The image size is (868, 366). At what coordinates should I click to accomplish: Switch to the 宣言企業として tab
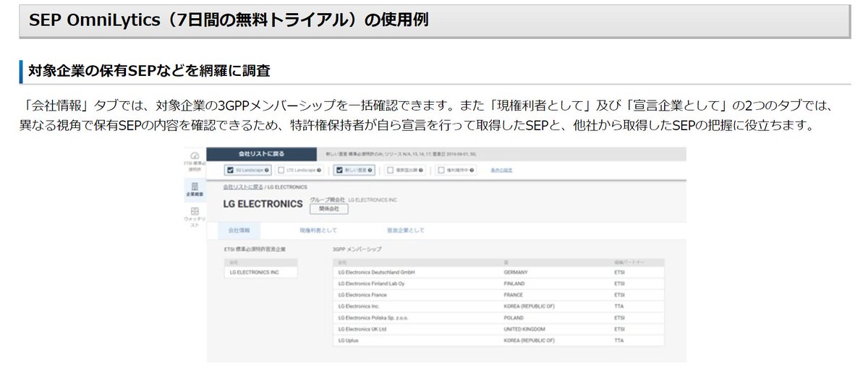click(x=405, y=231)
